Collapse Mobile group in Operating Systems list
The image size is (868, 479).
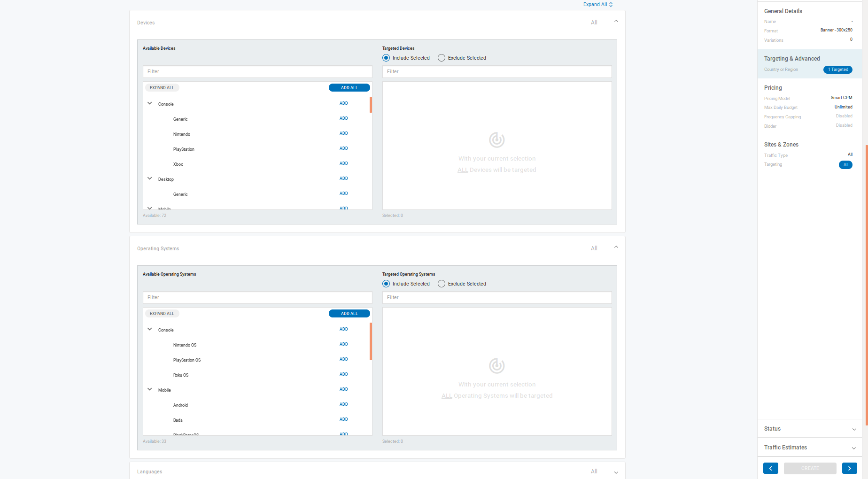(150, 390)
